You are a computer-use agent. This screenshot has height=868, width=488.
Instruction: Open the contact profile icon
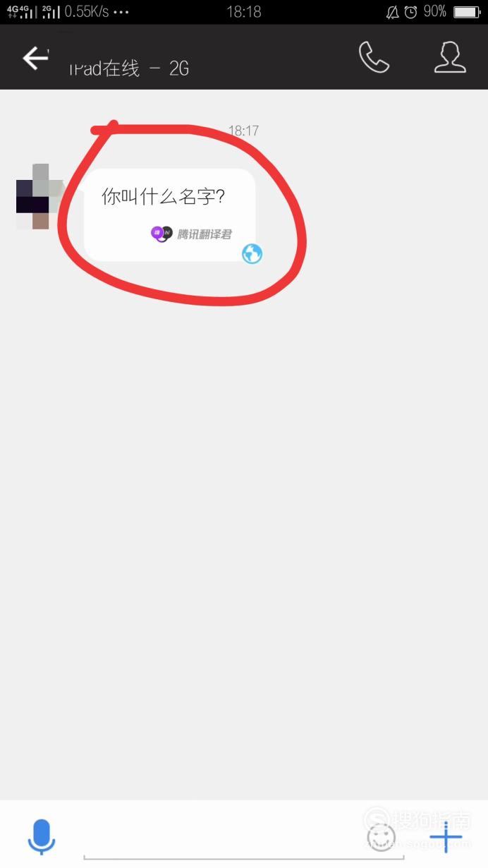pos(450,57)
